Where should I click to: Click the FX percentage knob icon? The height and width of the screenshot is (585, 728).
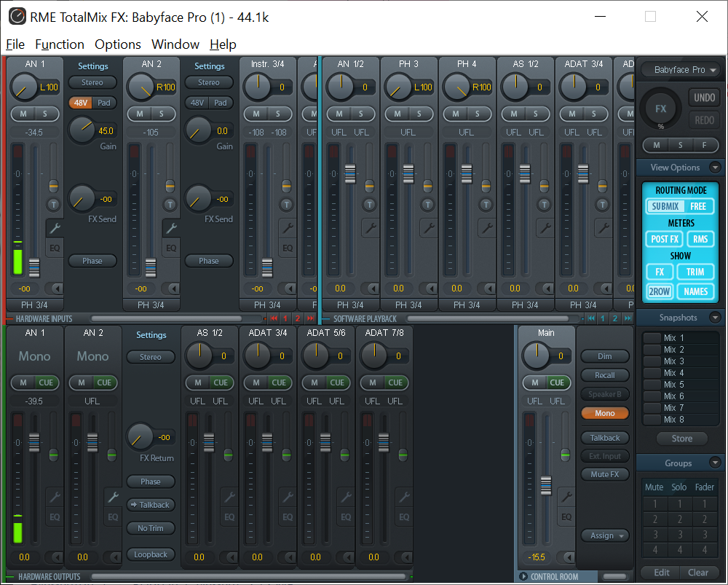point(661,109)
